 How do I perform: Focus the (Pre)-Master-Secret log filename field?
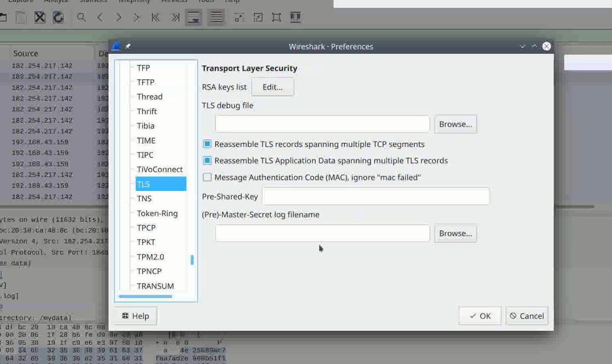pyautogui.click(x=322, y=234)
